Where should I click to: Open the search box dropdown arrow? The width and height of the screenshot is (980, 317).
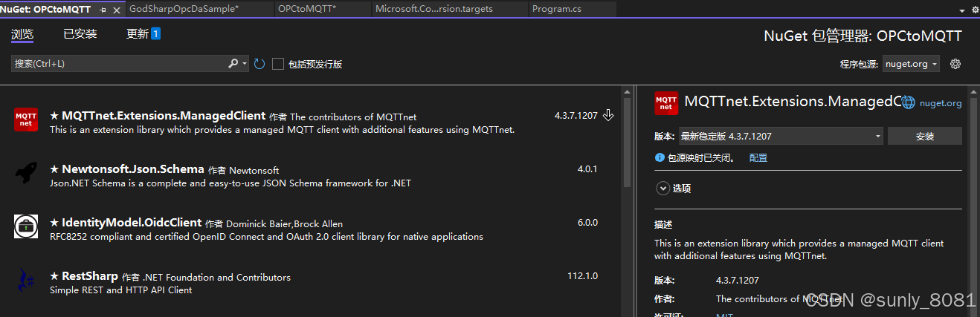pos(245,64)
